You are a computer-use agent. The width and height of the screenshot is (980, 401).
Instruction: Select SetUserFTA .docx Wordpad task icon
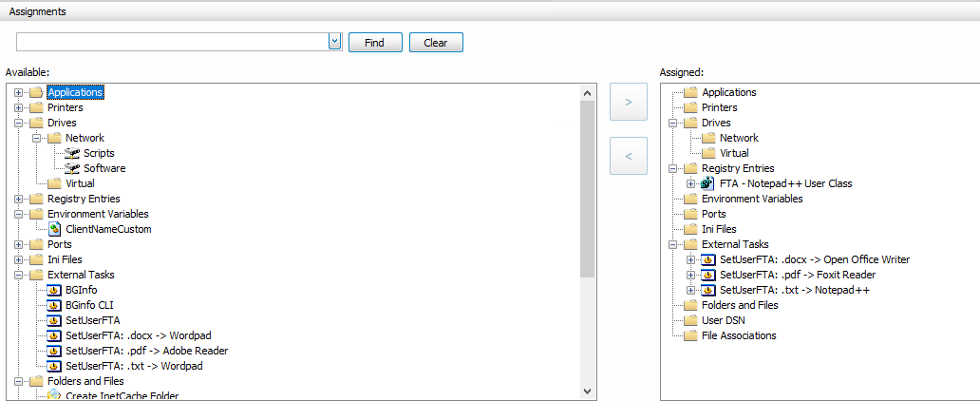(54, 336)
